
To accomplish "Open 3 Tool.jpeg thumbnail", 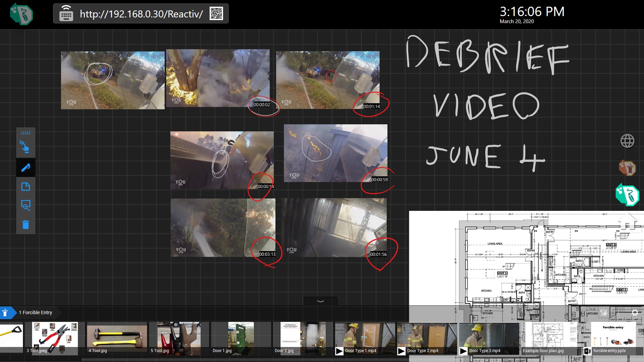I will pyautogui.click(x=55, y=338).
